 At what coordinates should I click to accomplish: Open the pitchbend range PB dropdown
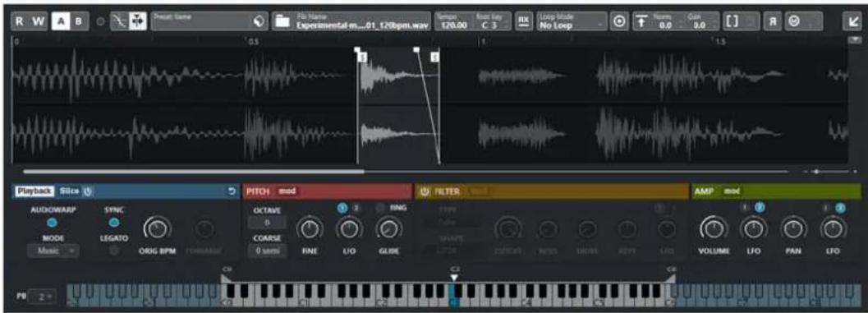(44, 297)
